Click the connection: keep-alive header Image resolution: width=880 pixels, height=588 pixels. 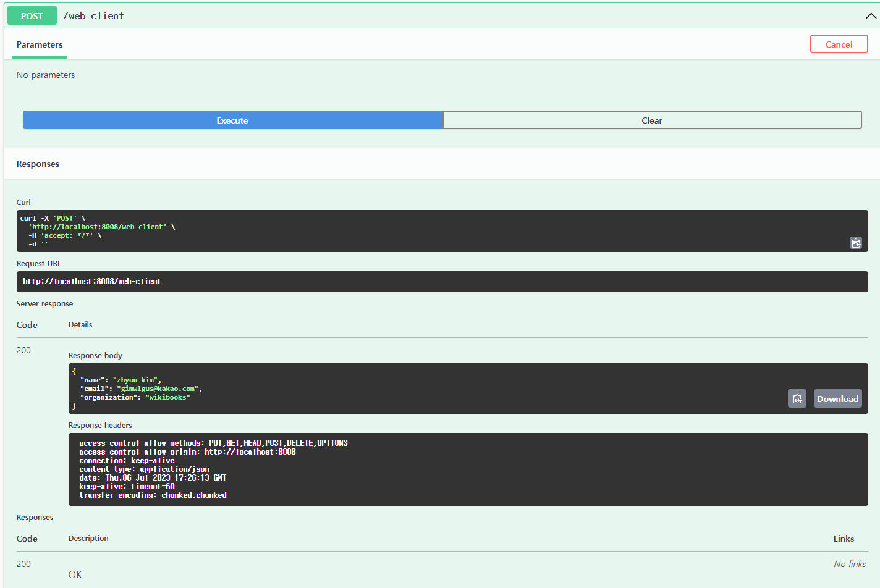click(x=127, y=460)
